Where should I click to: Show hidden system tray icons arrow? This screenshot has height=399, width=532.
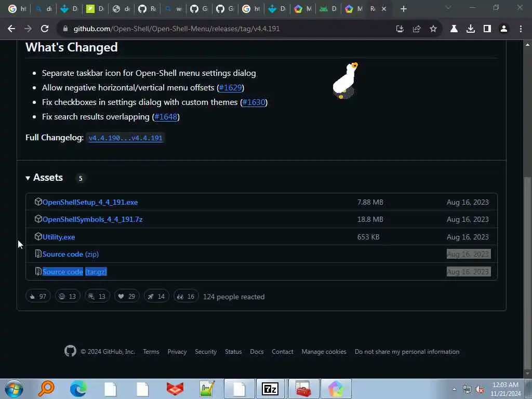click(x=454, y=389)
